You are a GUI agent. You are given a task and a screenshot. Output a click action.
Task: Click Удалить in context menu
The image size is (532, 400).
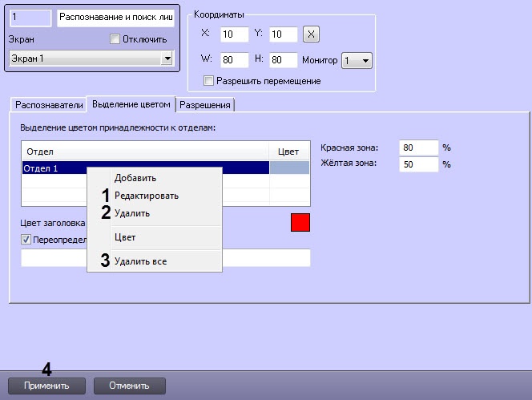point(132,213)
